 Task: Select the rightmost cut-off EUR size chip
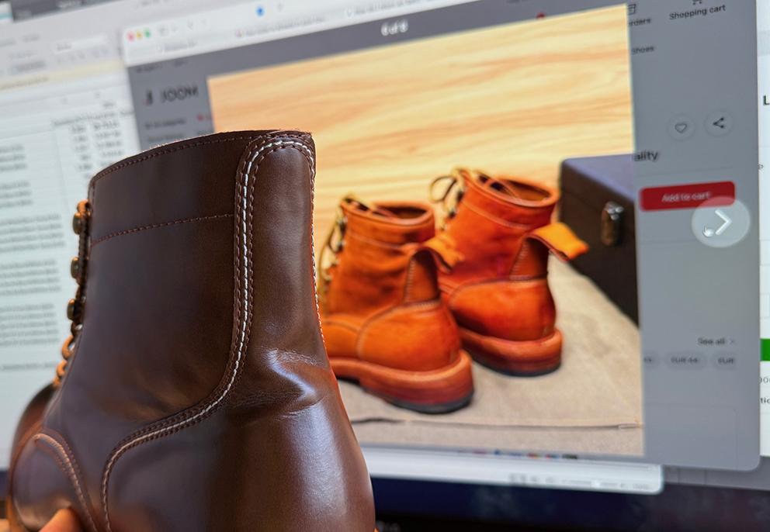725,361
